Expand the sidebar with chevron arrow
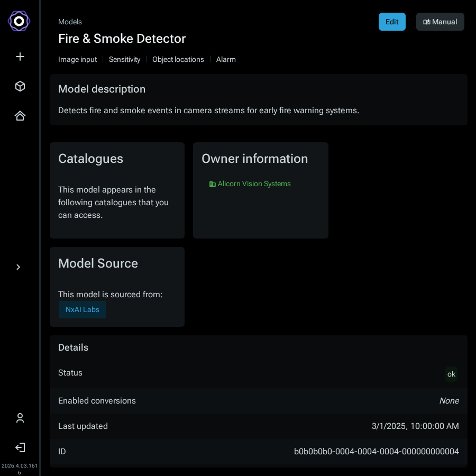This screenshot has height=476, width=476. click(18, 267)
